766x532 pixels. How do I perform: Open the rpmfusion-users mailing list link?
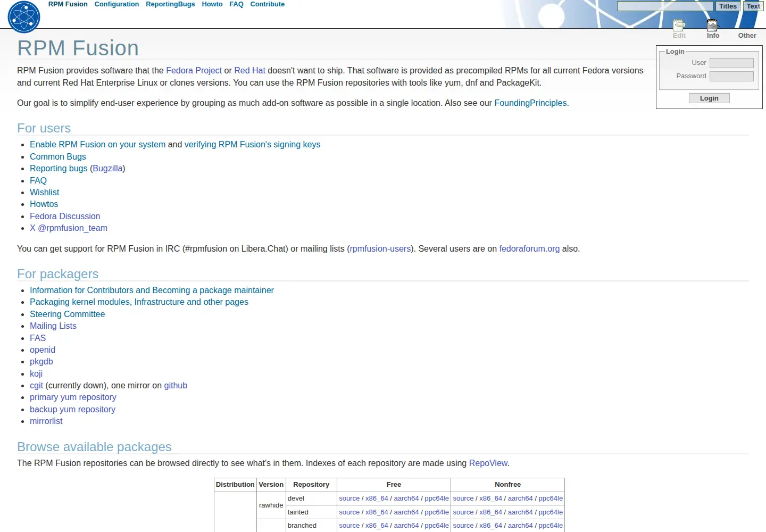tap(380, 248)
